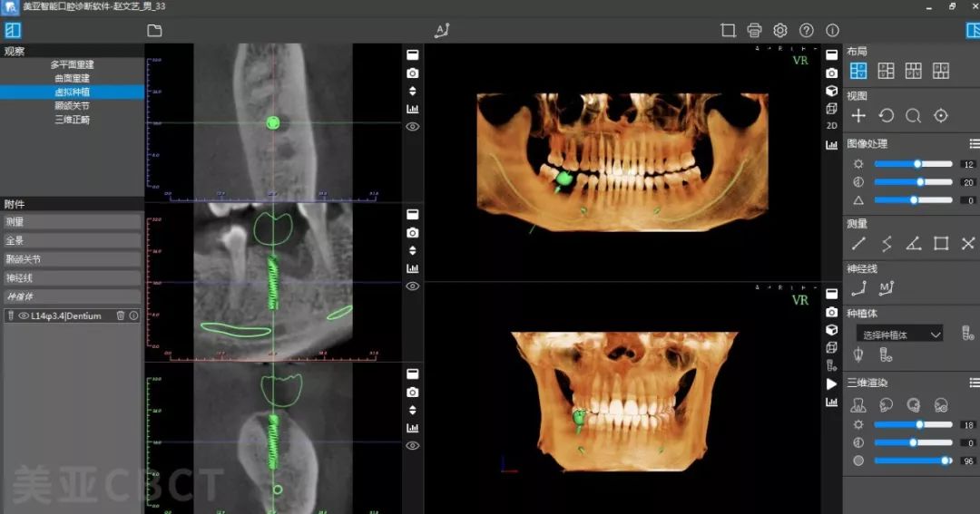Open the about info icon in top toolbar
Image resolution: width=980 pixels, height=514 pixels.
click(x=832, y=31)
